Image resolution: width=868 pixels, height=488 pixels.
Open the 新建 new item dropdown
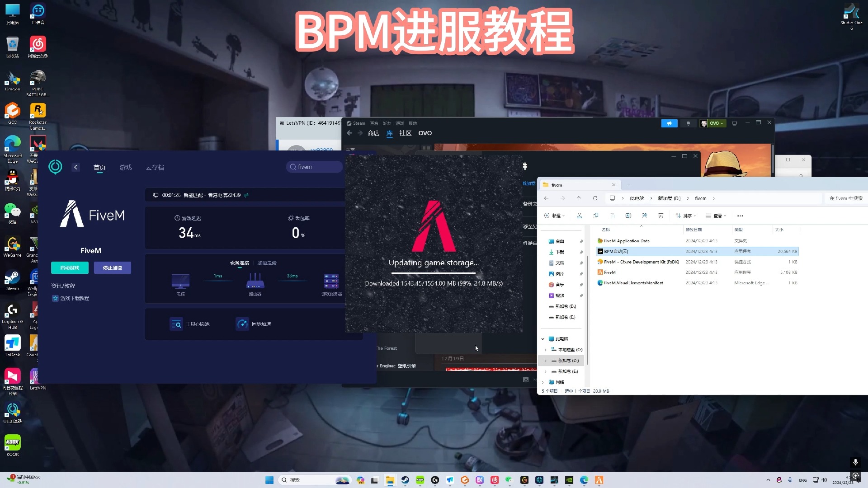coord(555,216)
